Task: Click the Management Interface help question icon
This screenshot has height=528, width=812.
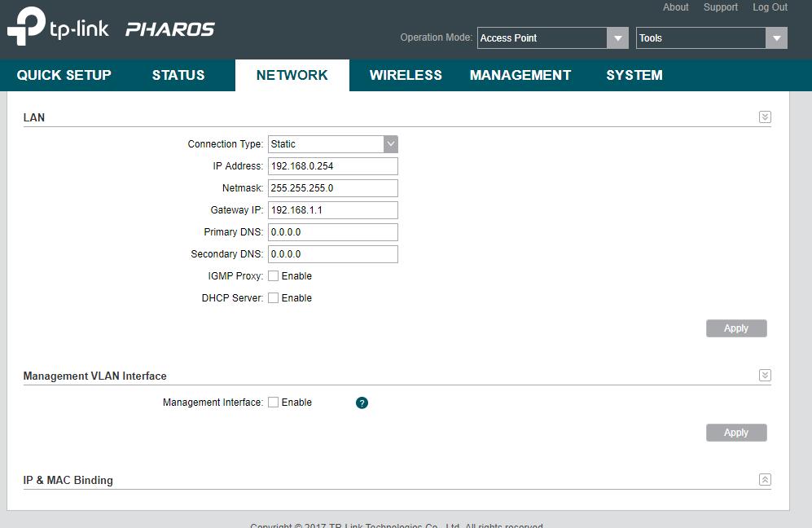Action: pos(362,403)
